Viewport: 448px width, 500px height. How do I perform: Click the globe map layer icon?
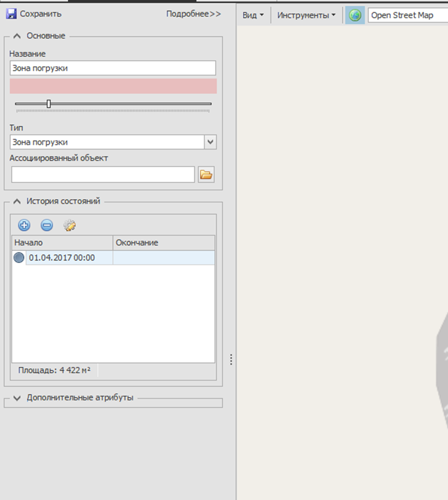point(355,15)
